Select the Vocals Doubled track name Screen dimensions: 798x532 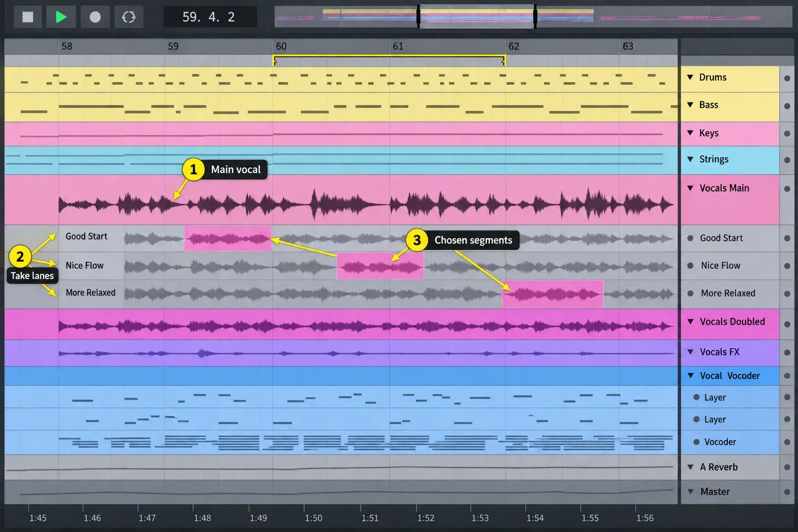point(733,322)
